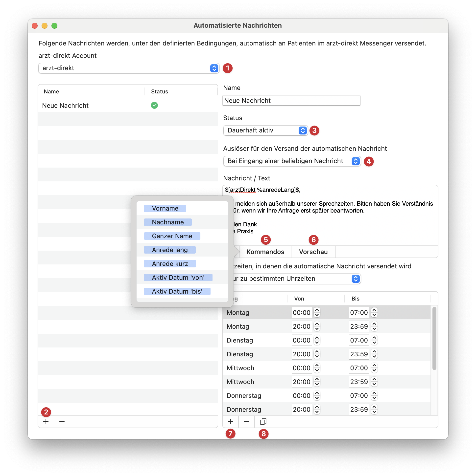Minimize the Automatisierte Nachrichten window
The width and height of the screenshot is (476, 476).
pos(45,26)
